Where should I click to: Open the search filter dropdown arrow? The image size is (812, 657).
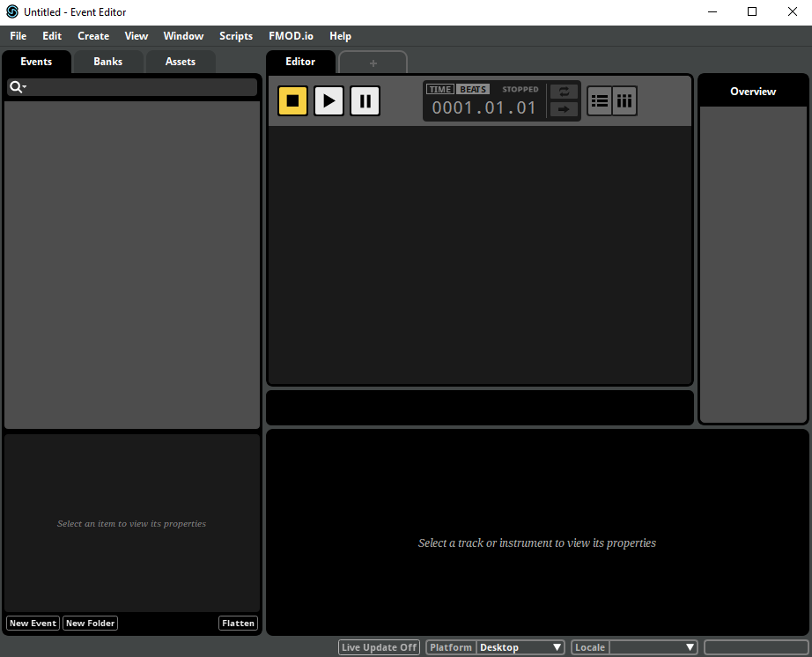[24, 86]
